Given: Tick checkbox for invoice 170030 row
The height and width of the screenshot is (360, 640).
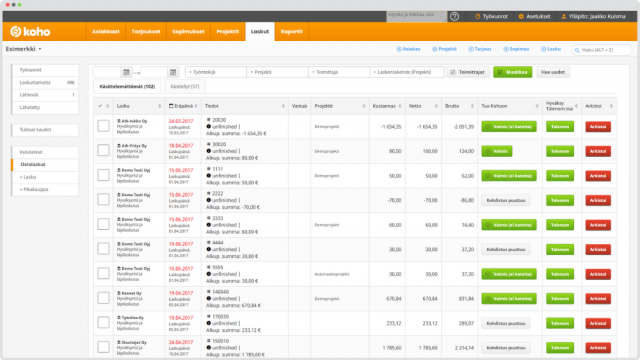Looking at the screenshot, I should coord(103,322).
